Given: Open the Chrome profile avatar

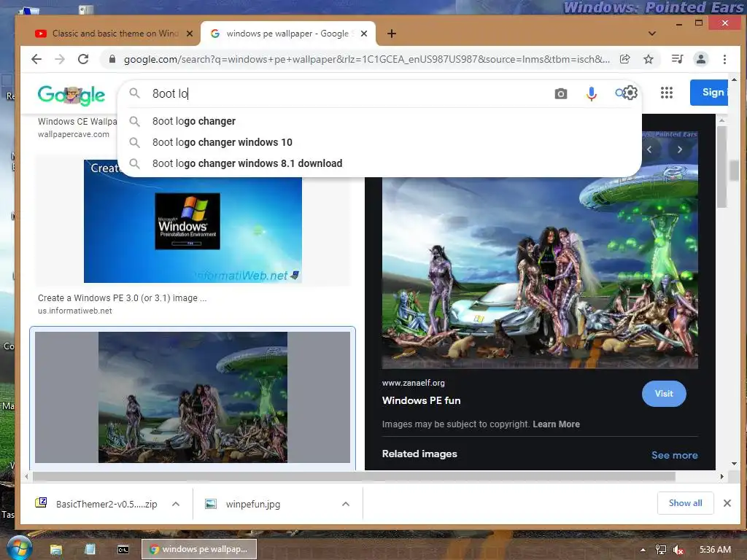Looking at the screenshot, I should pyautogui.click(x=701, y=59).
